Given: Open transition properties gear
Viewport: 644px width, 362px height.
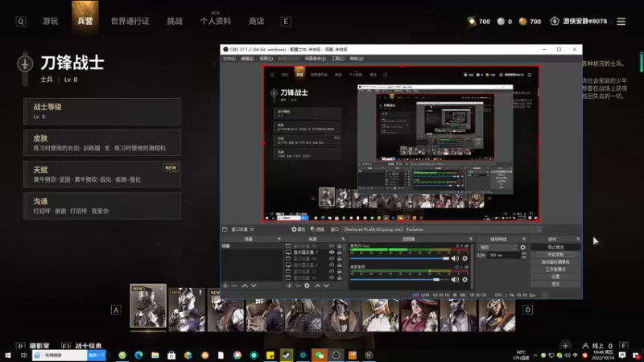Looking at the screenshot, I should [x=522, y=248].
